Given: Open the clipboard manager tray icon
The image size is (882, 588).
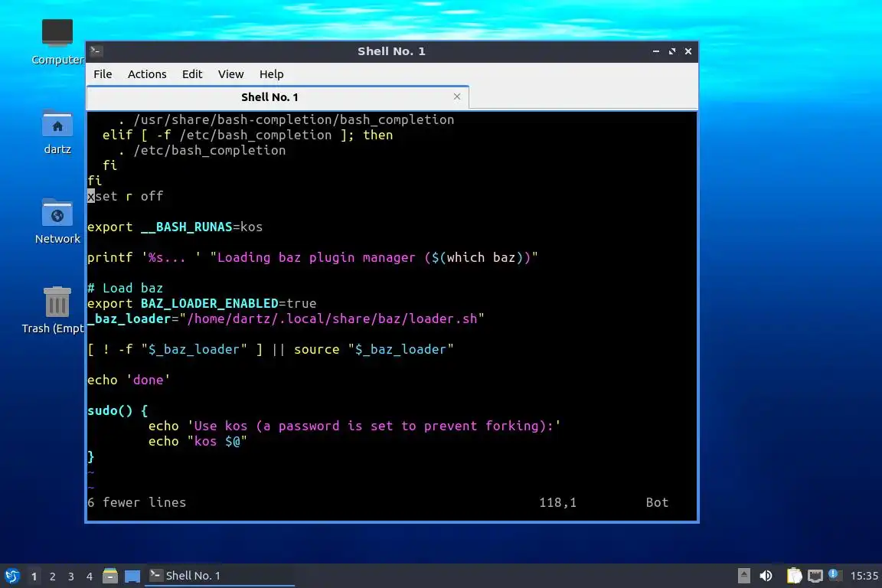Looking at the screenshot, I should 794,576.
